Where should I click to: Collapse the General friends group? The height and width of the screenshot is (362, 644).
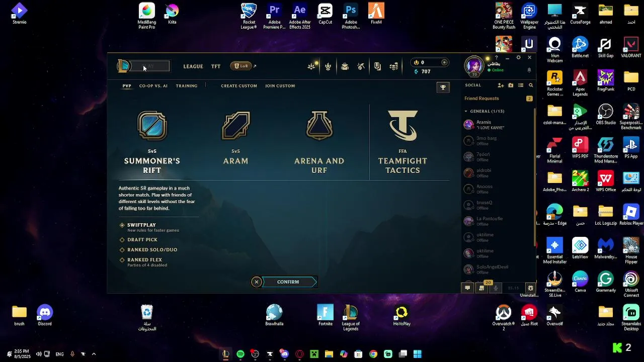tap(466, 111)
